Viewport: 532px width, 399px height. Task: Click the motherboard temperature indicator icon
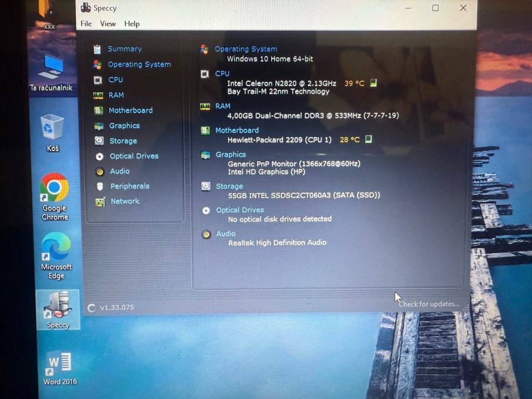369,139
